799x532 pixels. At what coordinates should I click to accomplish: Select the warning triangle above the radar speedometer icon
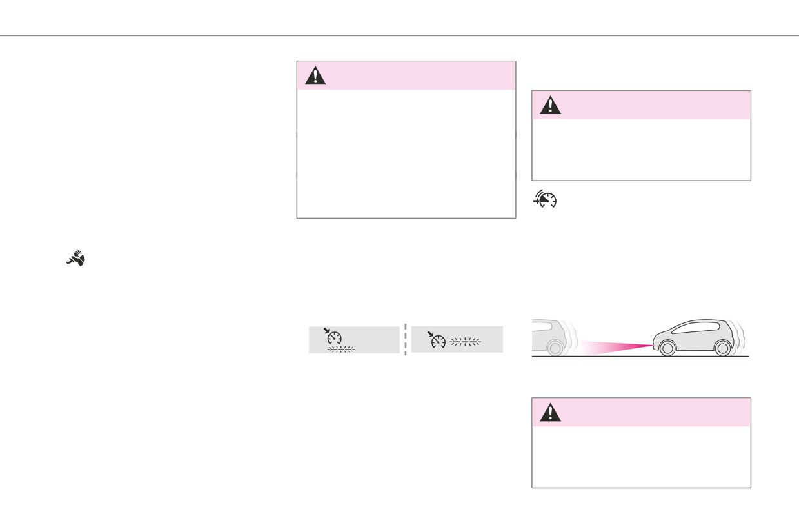(550, 105)
